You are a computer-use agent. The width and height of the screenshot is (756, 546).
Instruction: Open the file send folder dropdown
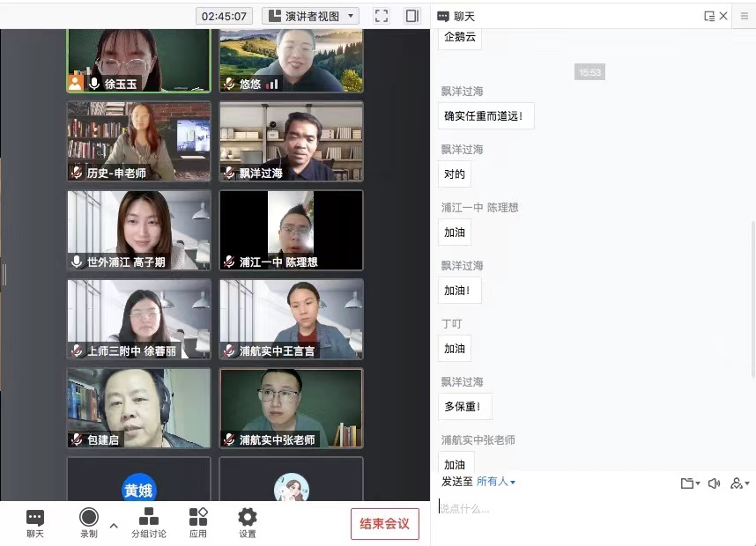click(x=690, y=483)
